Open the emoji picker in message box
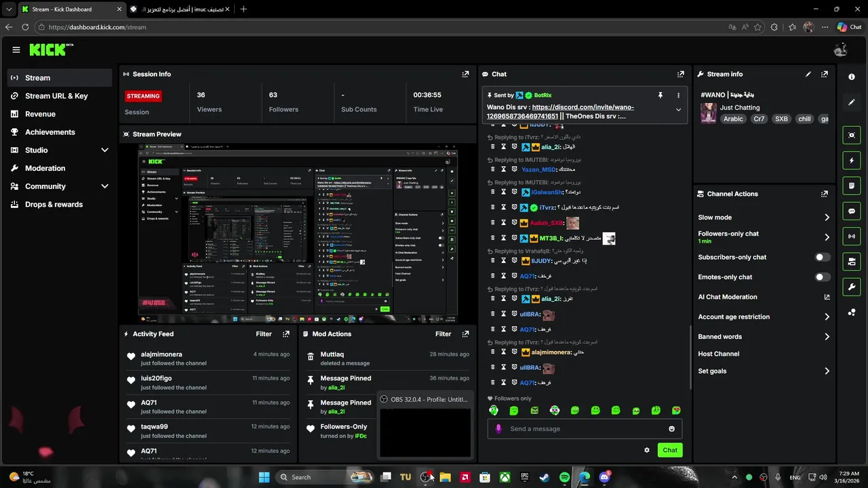The image size is (868, 488). pyautogui.click(x=672, y=428)
